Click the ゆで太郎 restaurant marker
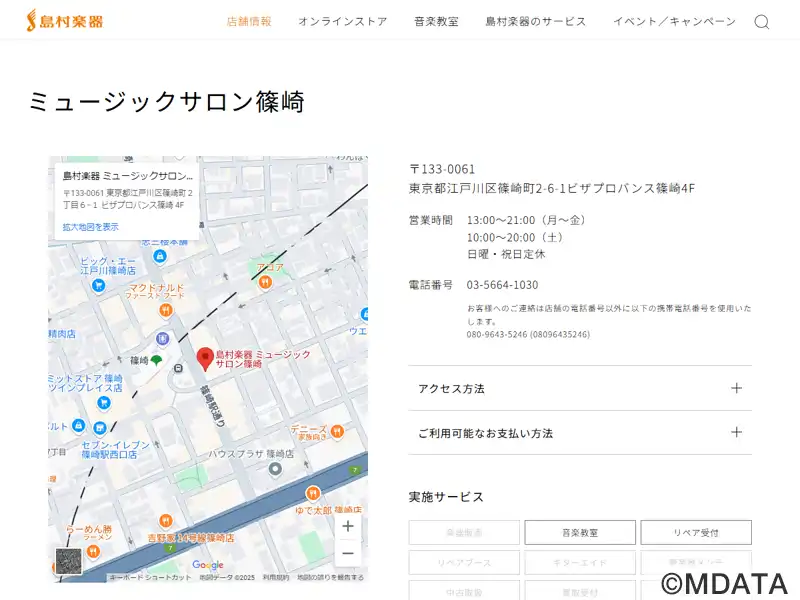This screenshot has height=600, width=800. (x=313, y=493)
